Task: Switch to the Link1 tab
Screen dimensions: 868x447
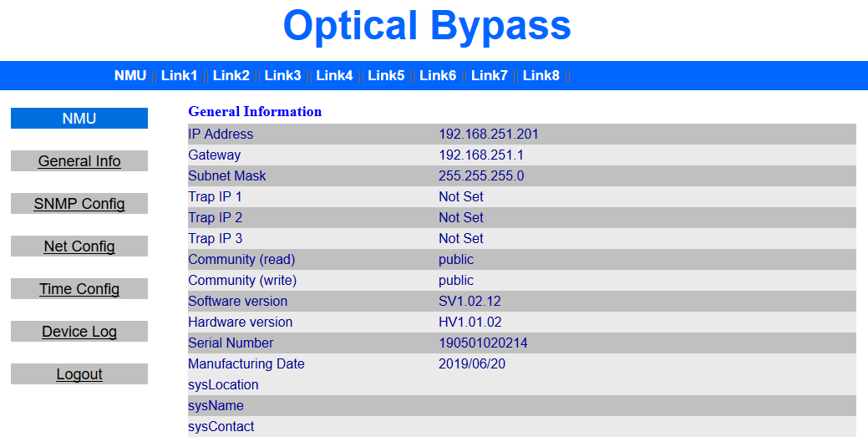Action: pyautogui.click(x=179, y=75)
